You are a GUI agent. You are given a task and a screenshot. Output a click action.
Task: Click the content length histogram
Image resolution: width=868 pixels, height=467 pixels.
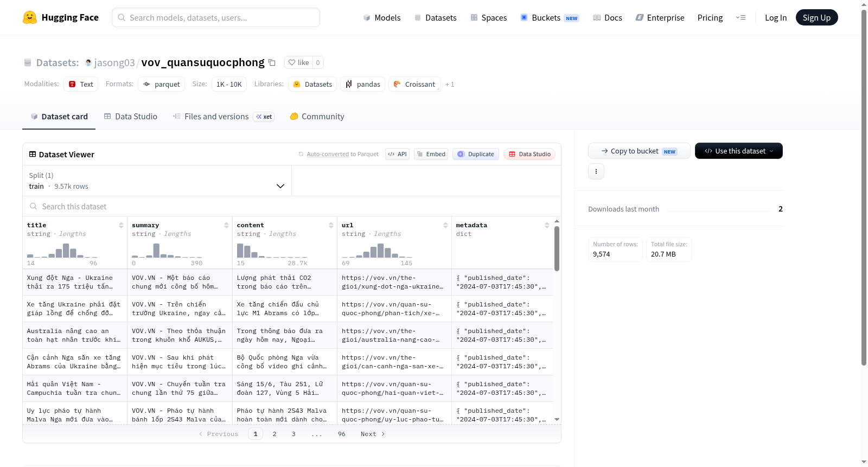point(272,250)
